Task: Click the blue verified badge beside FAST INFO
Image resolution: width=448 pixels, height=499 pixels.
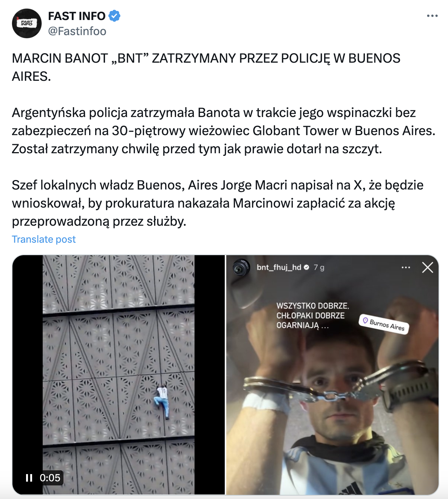Action: coord(114,16)
